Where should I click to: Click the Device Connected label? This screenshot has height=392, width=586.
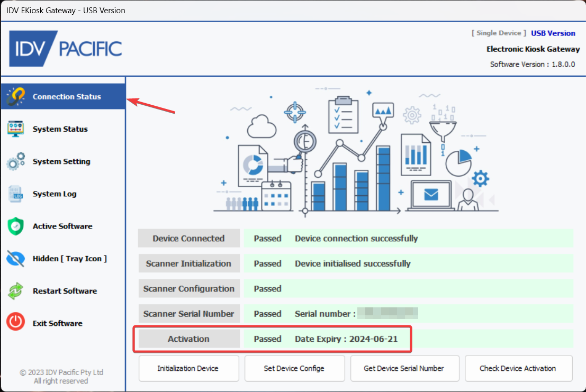tap(189, 238)
